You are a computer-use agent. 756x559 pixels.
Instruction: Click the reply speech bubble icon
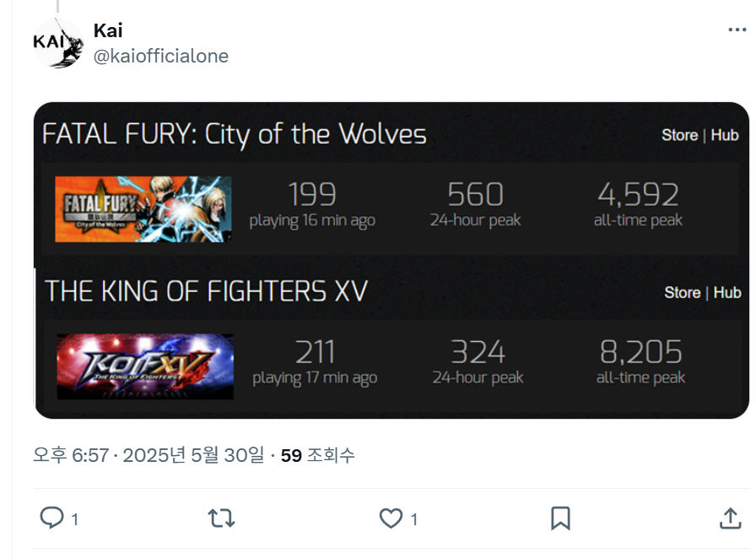coord(52,518)
